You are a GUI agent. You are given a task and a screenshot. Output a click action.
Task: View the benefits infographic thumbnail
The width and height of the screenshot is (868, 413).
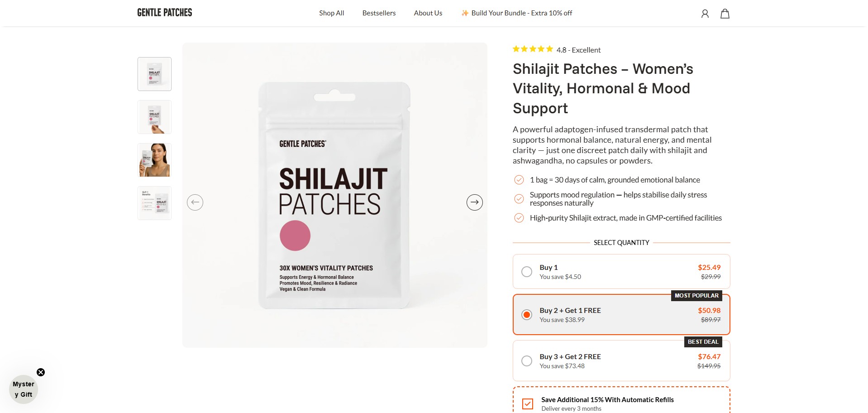click(x=154, y=203)
